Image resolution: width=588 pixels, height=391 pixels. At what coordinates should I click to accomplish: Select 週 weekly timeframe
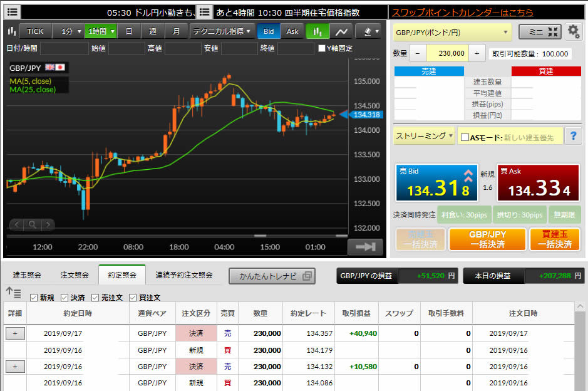pos(152,31)
